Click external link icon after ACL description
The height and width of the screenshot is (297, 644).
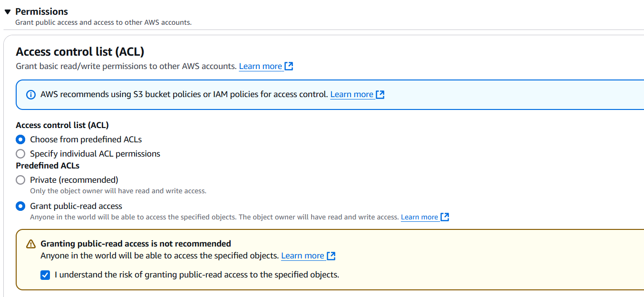coord(289,66)
